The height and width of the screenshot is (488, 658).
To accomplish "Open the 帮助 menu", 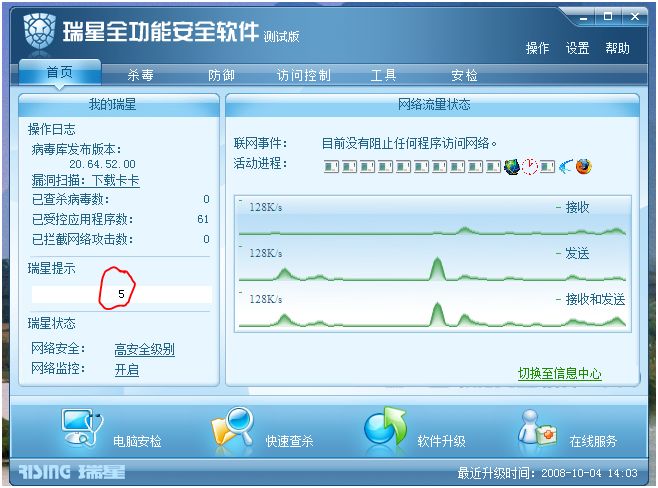I will [617, 48].
